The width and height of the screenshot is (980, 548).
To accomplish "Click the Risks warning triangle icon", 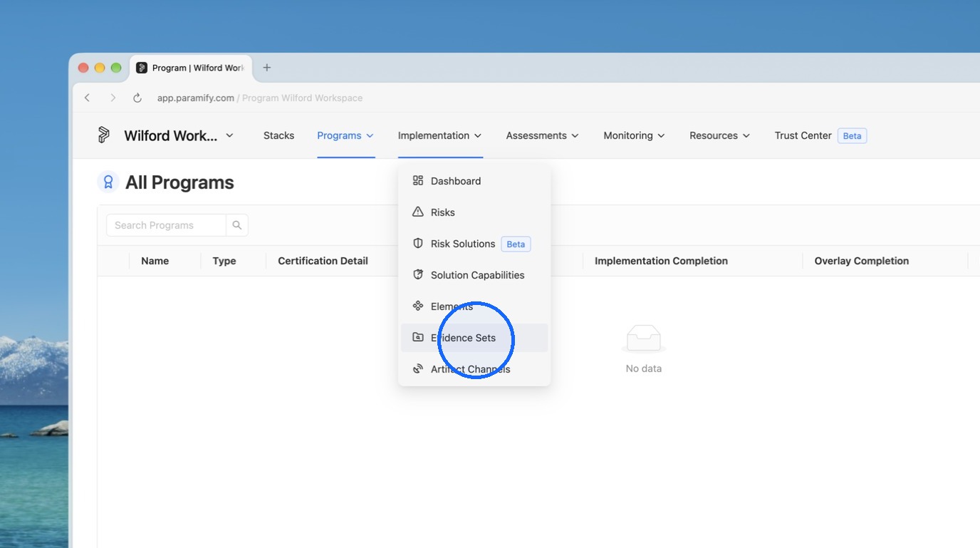I will (x=418, y=212).
